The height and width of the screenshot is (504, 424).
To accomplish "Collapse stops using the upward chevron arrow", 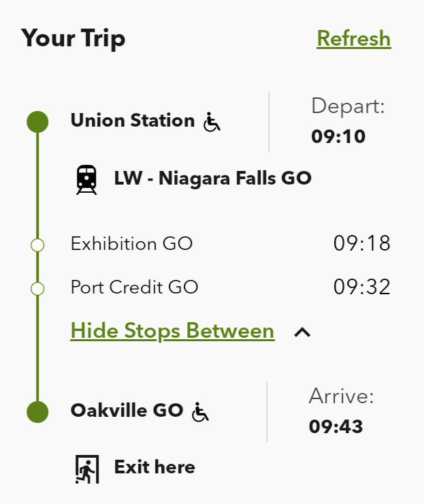I will (302, 332).
